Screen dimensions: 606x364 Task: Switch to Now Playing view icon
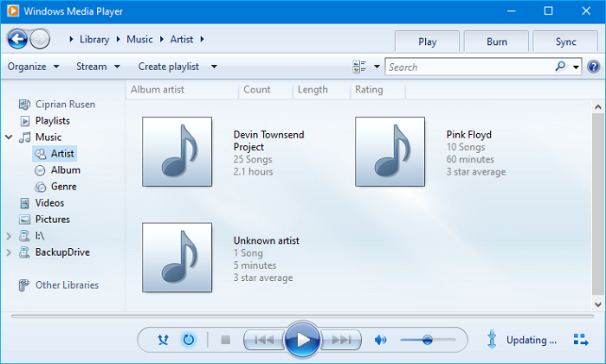pyautogui.click(x=581, y=340)
